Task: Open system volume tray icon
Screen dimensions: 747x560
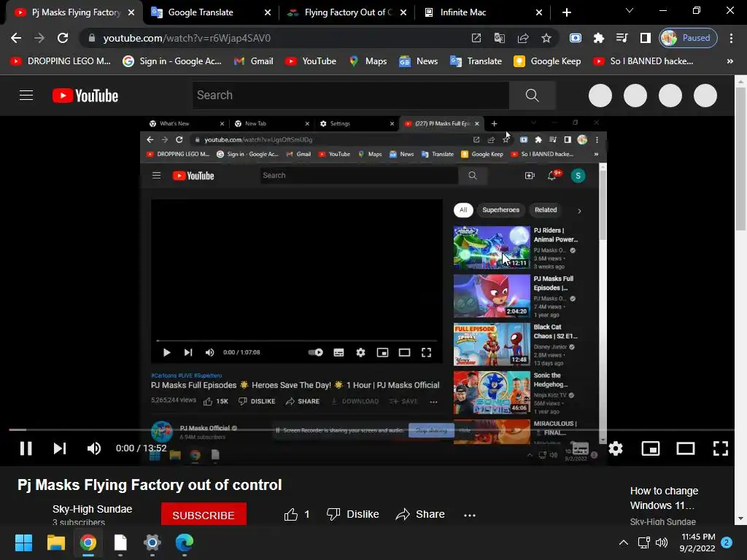Action: (x=661, y=542)
